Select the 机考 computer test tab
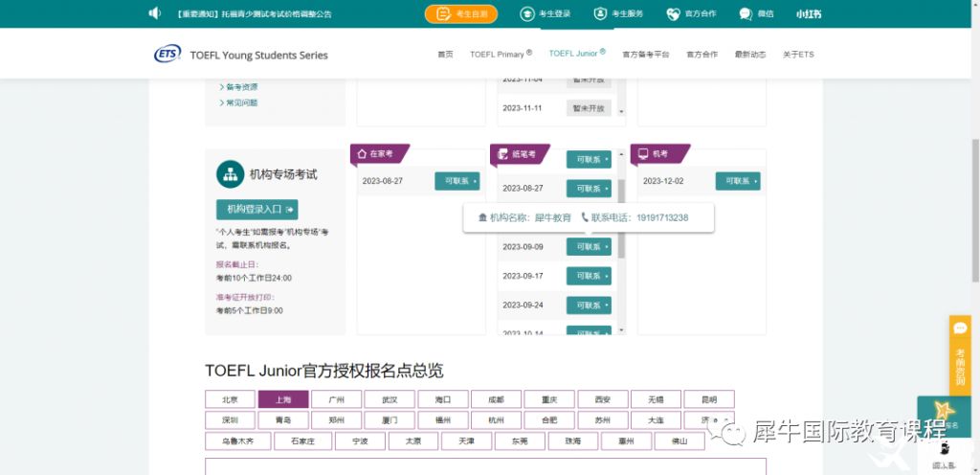980x475 pixels. click(659, 154)
